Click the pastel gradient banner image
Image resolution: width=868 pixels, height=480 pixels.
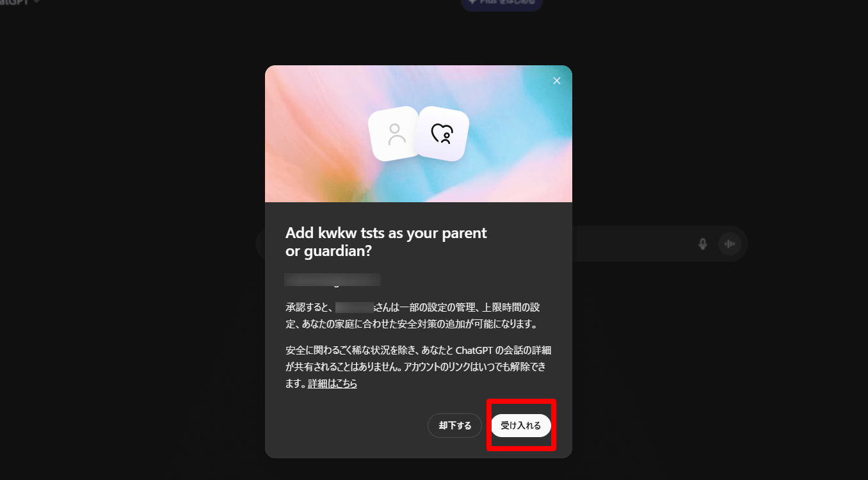pos(419,134)
